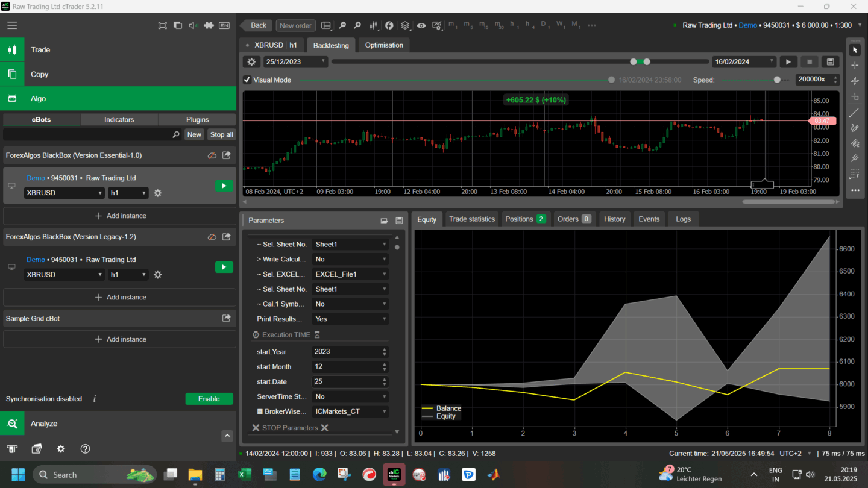The image size is (868, 488).
Task: Open the Optimisation tab
Action: 384,45
